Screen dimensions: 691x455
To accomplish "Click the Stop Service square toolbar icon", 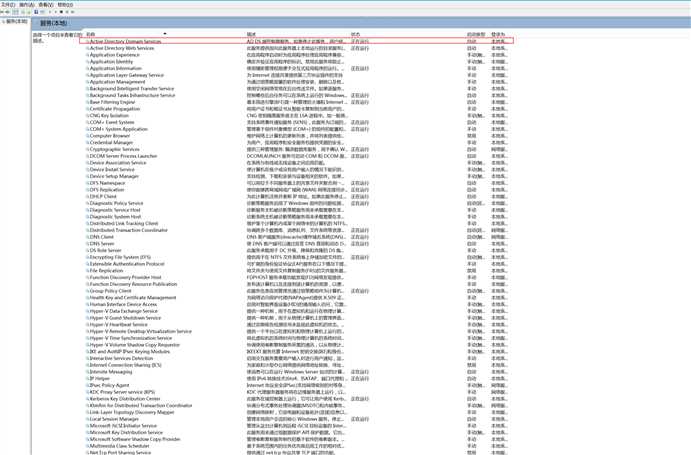I will click(61, 12).
